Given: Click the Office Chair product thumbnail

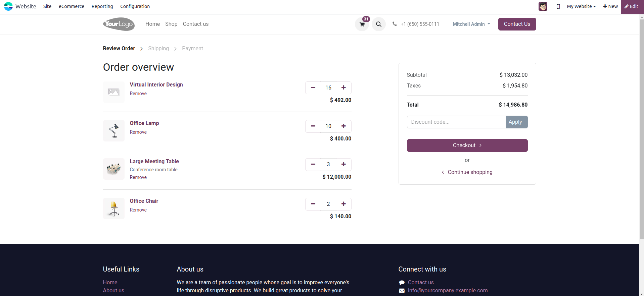Looking at the screenshot, I should pyautogui.click(x=114, y=209).
